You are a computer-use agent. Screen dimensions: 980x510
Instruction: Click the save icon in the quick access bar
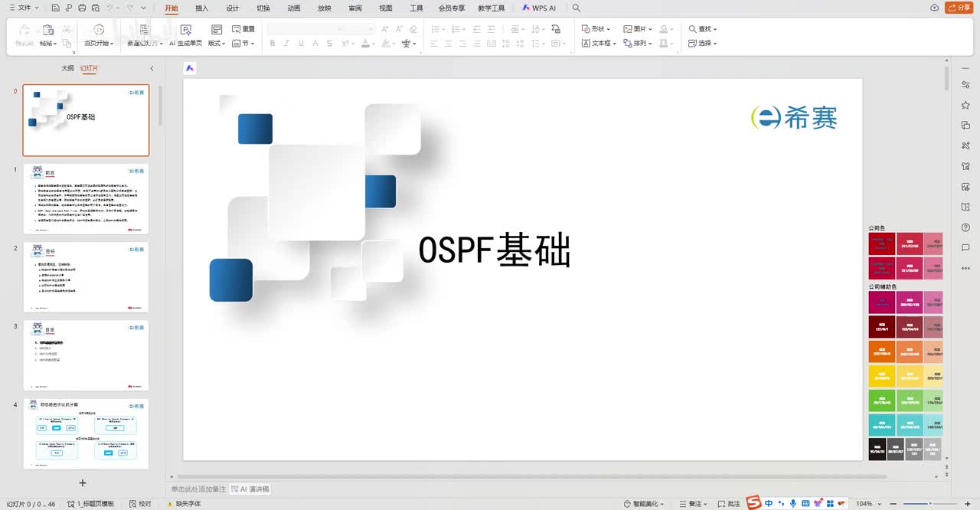[56, 8]
